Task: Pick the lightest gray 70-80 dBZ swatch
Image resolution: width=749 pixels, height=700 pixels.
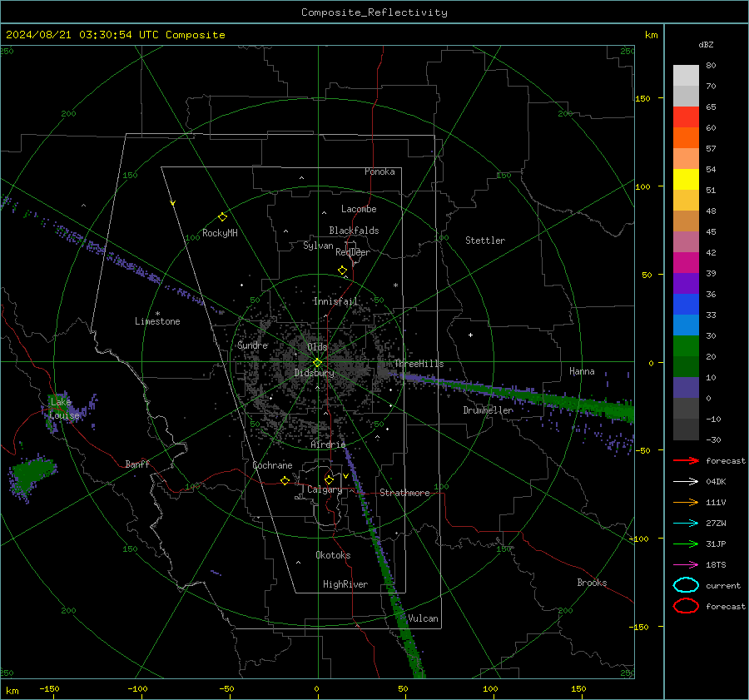Action: click(x=686, y=76)
